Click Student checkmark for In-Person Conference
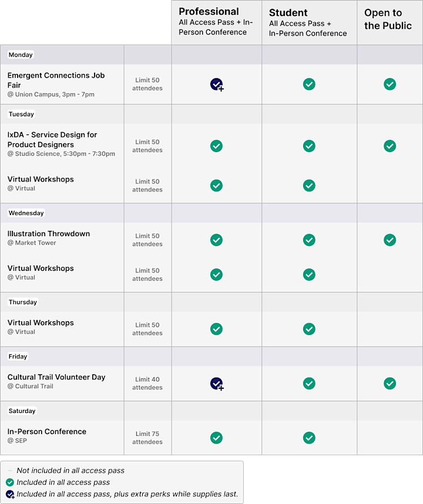423x504 pixels. click(309, 438)
